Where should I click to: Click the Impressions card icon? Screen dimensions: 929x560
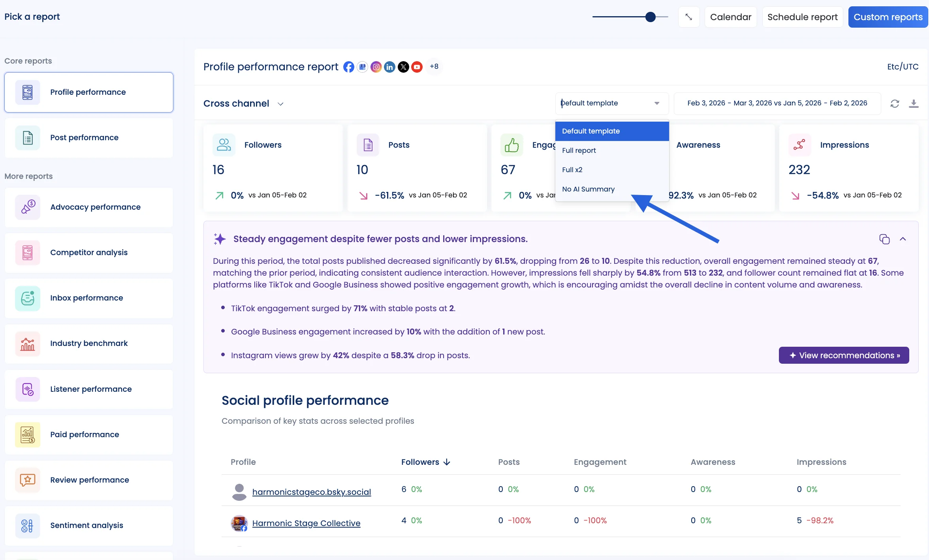pyautogui.click(x=800, y=145)
